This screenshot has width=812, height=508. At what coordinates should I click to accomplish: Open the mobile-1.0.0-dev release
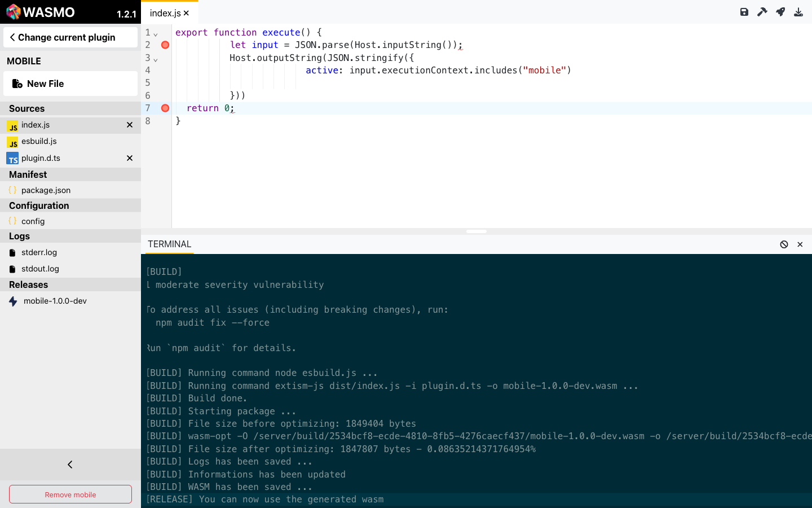tap(55, 301)
